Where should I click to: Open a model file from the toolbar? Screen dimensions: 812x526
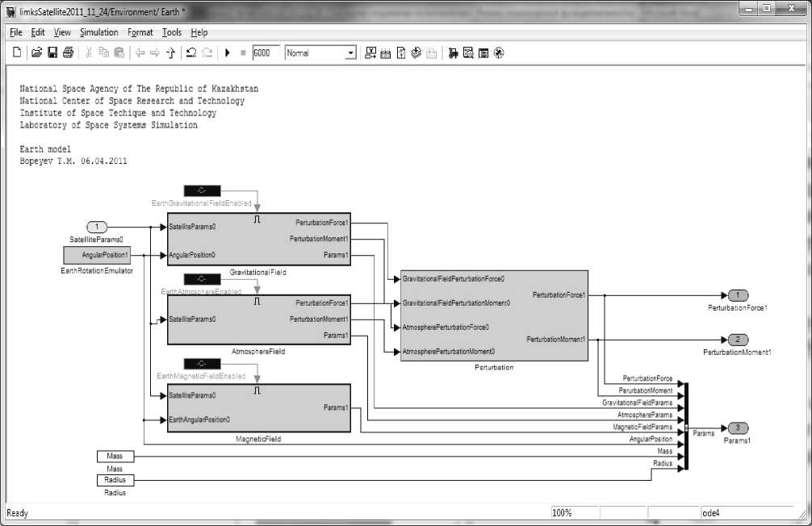36,52
